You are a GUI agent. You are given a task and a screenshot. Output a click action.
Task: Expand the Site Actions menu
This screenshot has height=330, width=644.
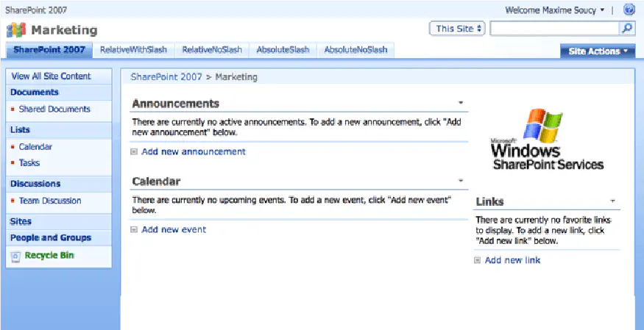(597, 51)
